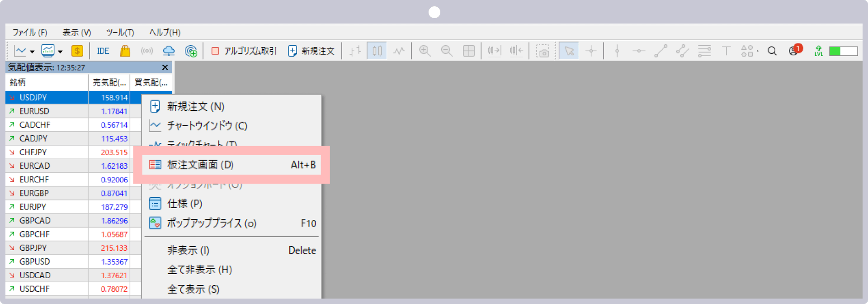
Task: Open the Market shopping bag icon
Action: (125, 51)
